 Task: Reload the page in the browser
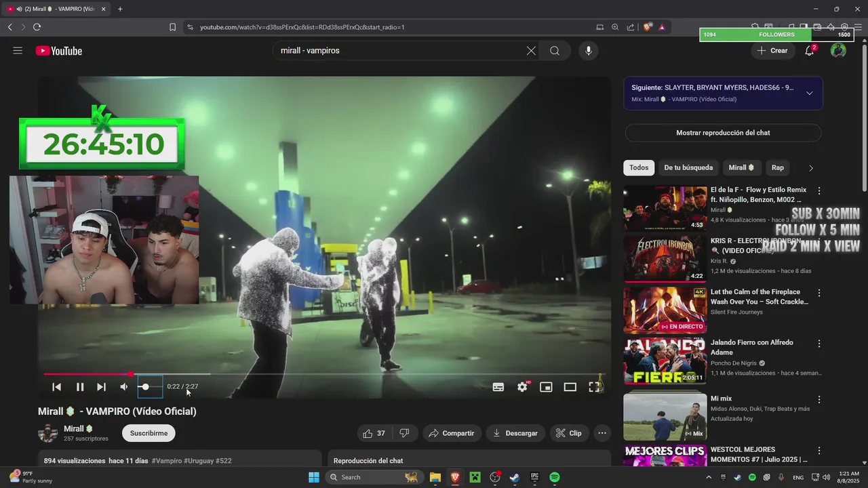pyautogui.click(x=37, y=27)
